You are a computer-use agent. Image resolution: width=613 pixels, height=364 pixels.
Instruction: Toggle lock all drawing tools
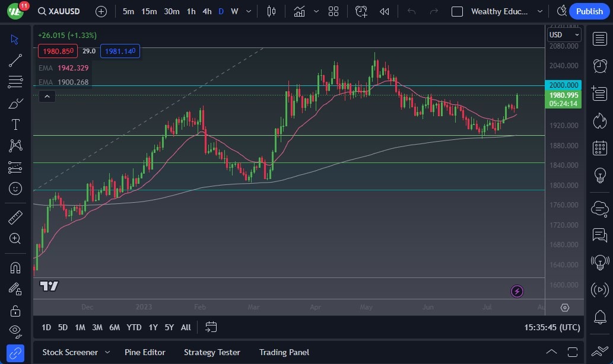pyautogui.click(x=15, y=311)
